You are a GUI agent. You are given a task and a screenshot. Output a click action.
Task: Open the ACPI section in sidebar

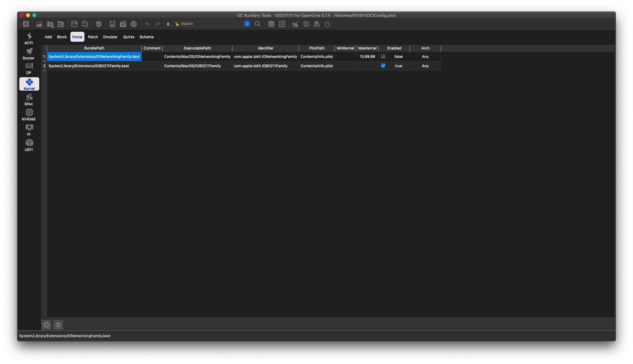click(x=29, y=38)
